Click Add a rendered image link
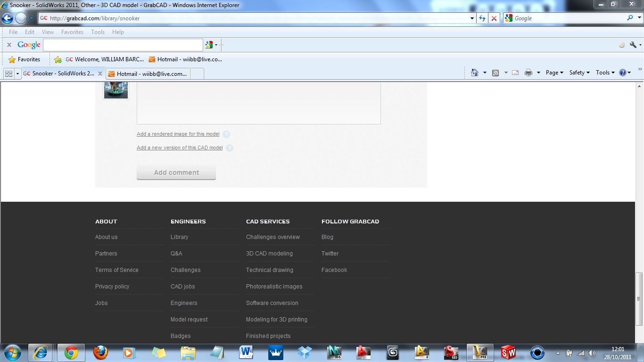 coord(178,134)
